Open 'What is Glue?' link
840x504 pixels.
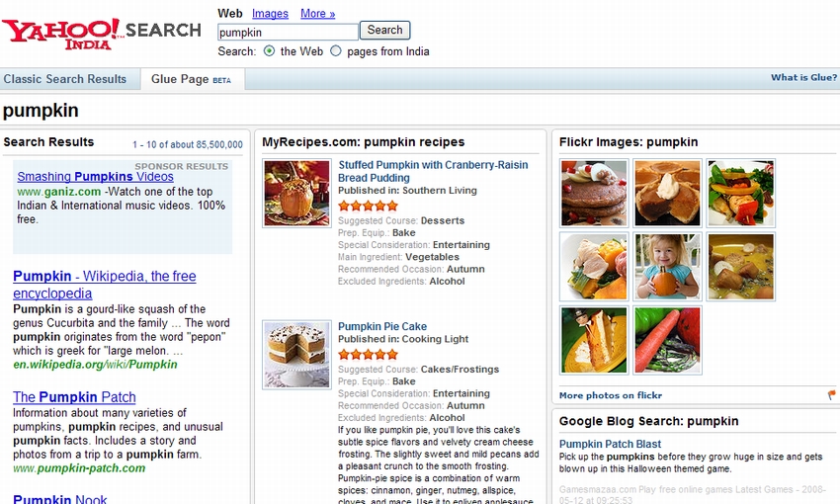pos(803,78)
